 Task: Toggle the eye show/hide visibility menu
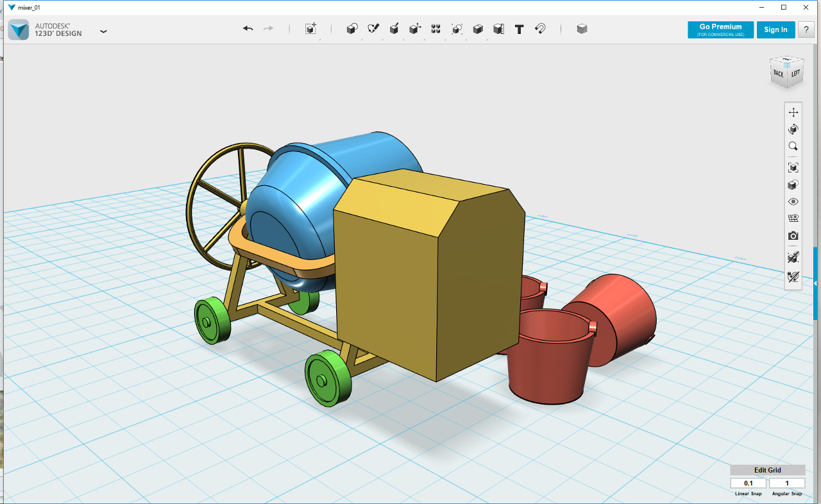point(793,201)
